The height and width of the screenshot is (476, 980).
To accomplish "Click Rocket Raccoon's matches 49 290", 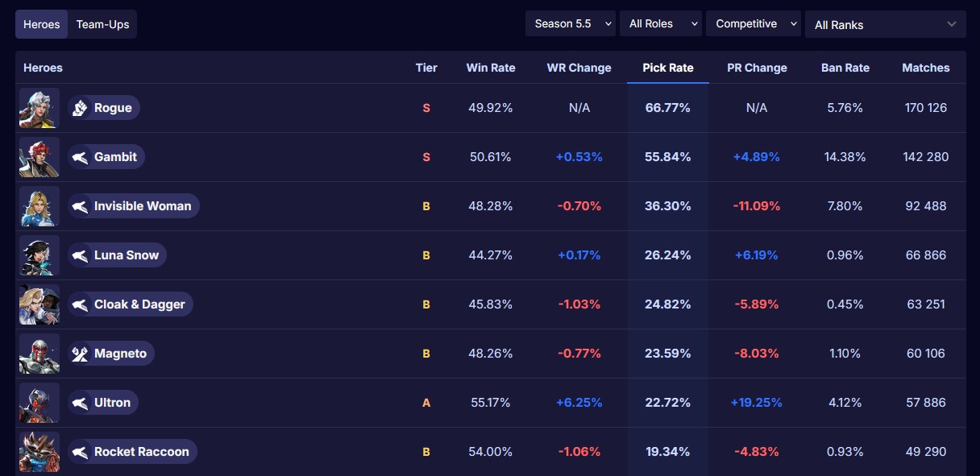I will [926, 452].
